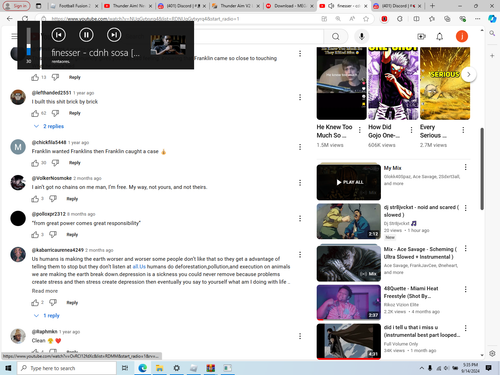Click the YouTube search magnifier button
Image resolution: width=500 pixels, height=375 pixels.
(x=336, y=36)
